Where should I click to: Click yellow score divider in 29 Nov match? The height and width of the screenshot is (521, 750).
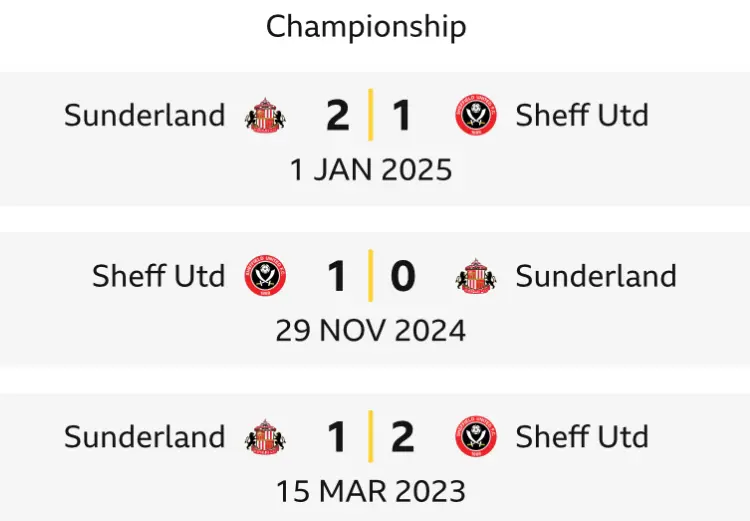pos(370,276)
